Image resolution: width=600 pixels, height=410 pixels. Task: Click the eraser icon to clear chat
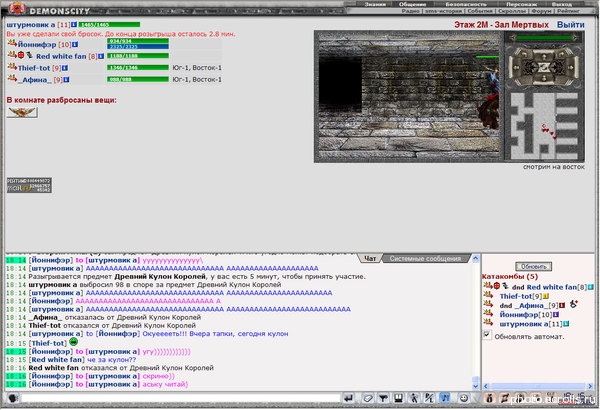[x=367, y=399]
